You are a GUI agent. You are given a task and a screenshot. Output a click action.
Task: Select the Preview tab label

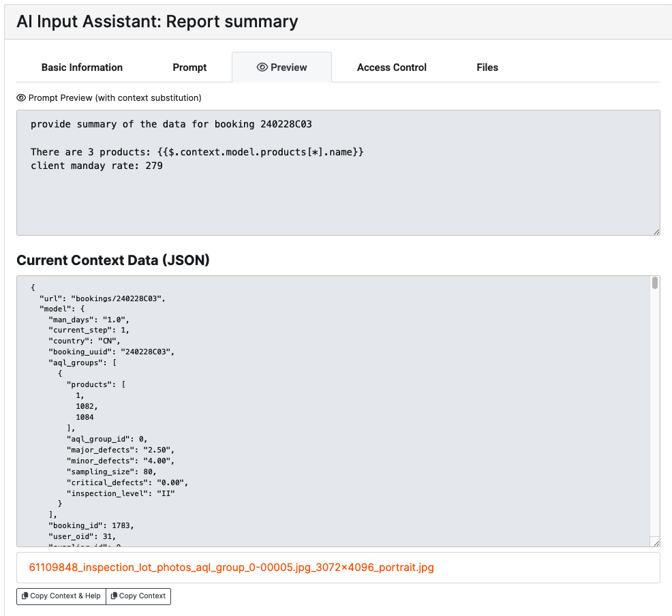(x=289, y=67)
